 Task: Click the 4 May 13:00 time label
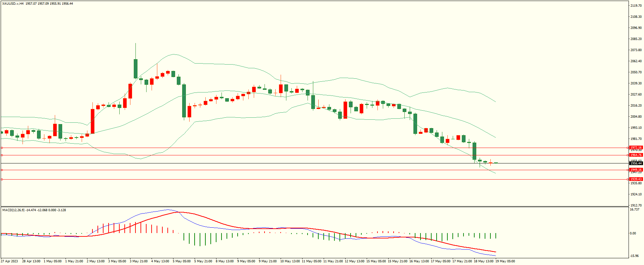tap(160, 261)
